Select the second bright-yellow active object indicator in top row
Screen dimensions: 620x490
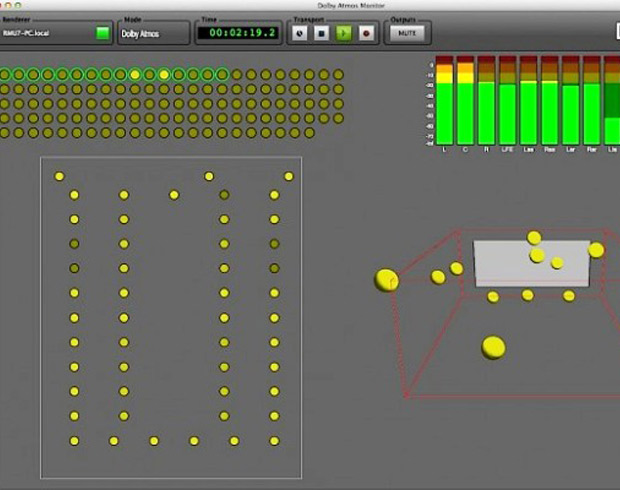[164, 74]
